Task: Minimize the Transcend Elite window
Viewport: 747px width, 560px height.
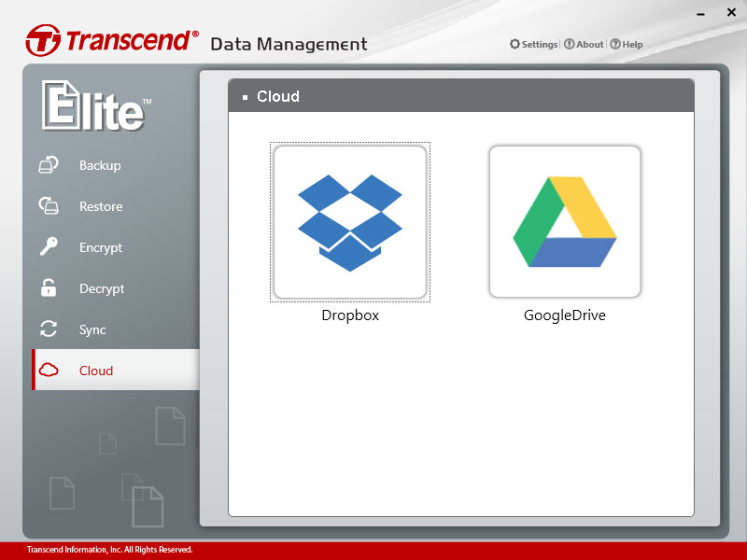Action: point(700,14)
